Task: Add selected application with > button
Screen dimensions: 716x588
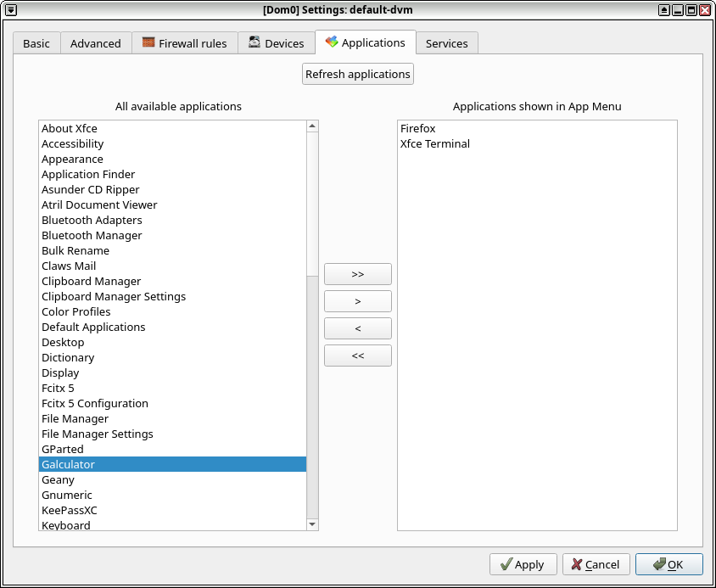Action: click(x=358, y=301)
